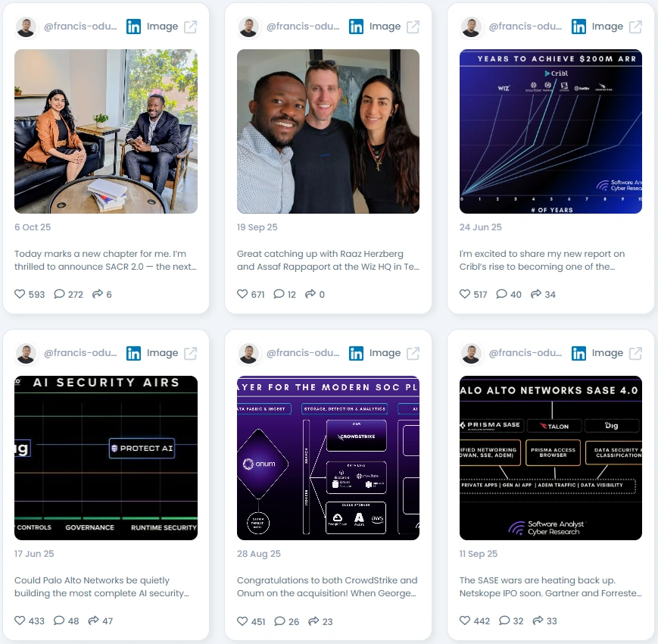Like the SASE wars post with 442 likes
The width and height of the screenshot is (658, 644).
(x=465, y=621)
